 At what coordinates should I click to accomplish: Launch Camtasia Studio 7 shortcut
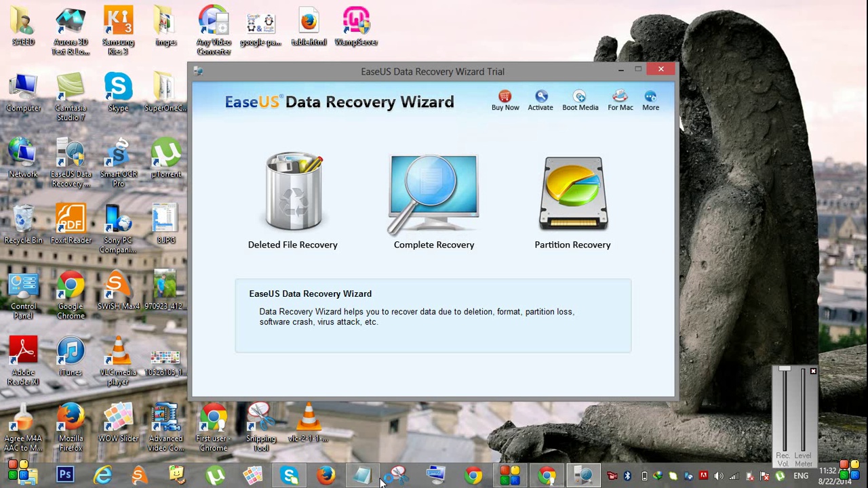tap(71, 98)
